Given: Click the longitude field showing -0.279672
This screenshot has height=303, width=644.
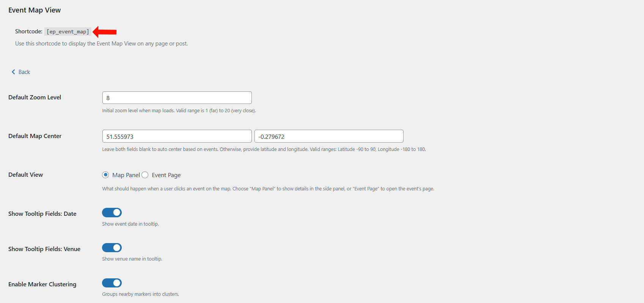Looking at the screenshot, I should pos(328,137).
